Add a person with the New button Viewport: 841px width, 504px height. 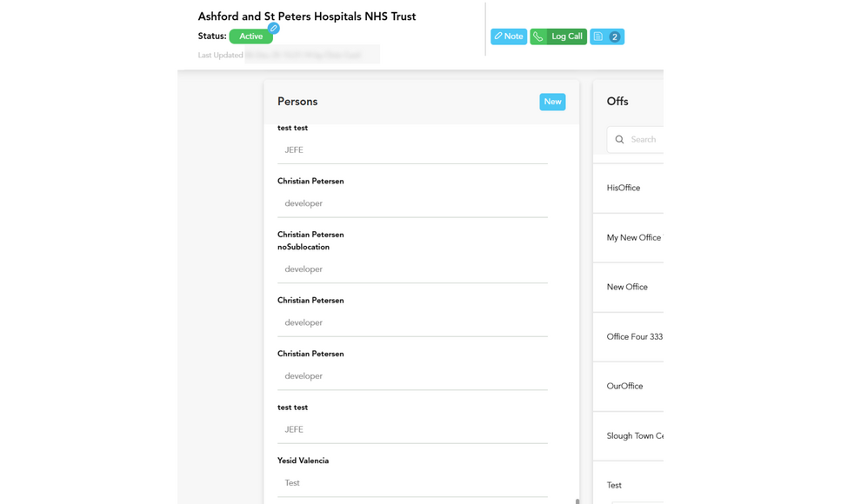pyautogui.click(x=552, y=102)
